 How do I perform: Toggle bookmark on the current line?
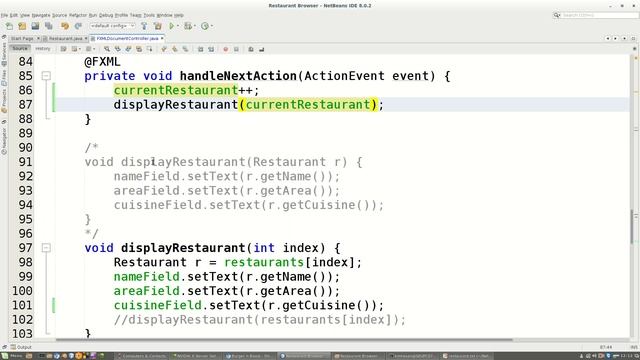point(185,49)
